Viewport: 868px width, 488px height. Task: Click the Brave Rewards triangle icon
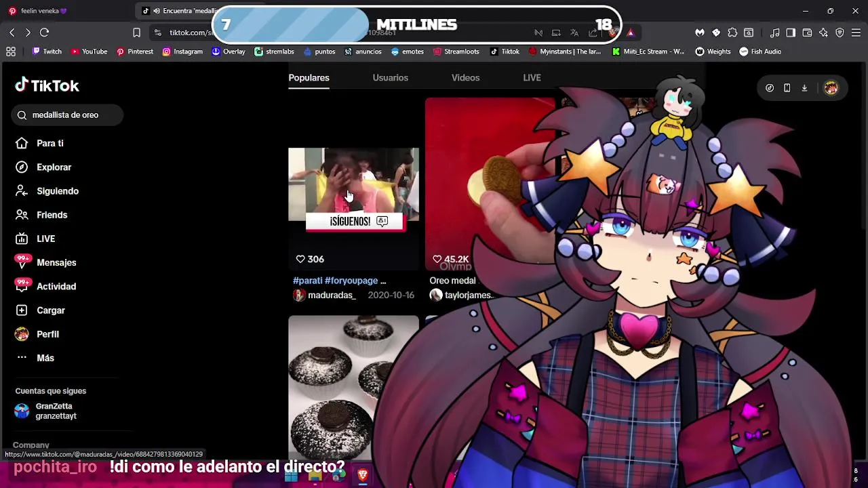coord(631,33)
